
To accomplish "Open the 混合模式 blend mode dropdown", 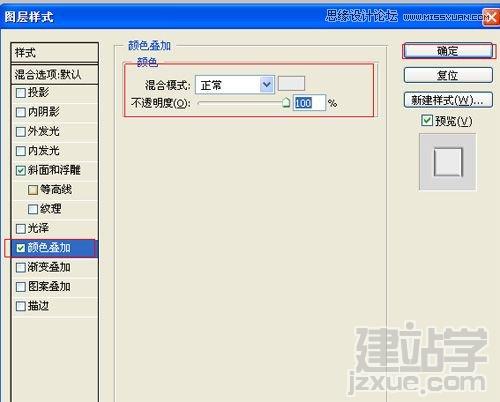I will 235,85.
